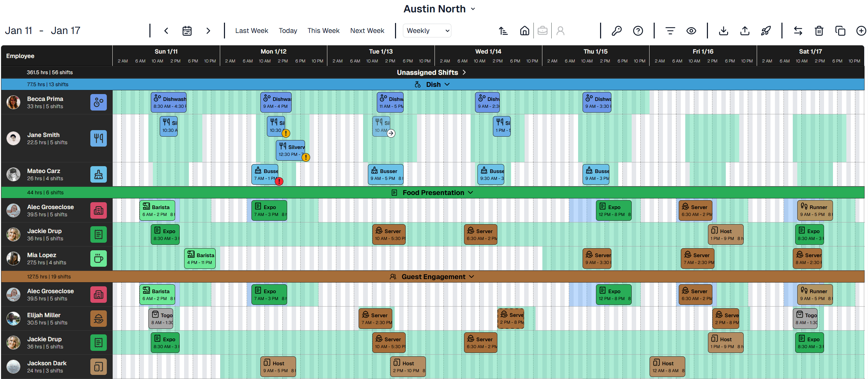Go to next week arrow

[208, 31]
